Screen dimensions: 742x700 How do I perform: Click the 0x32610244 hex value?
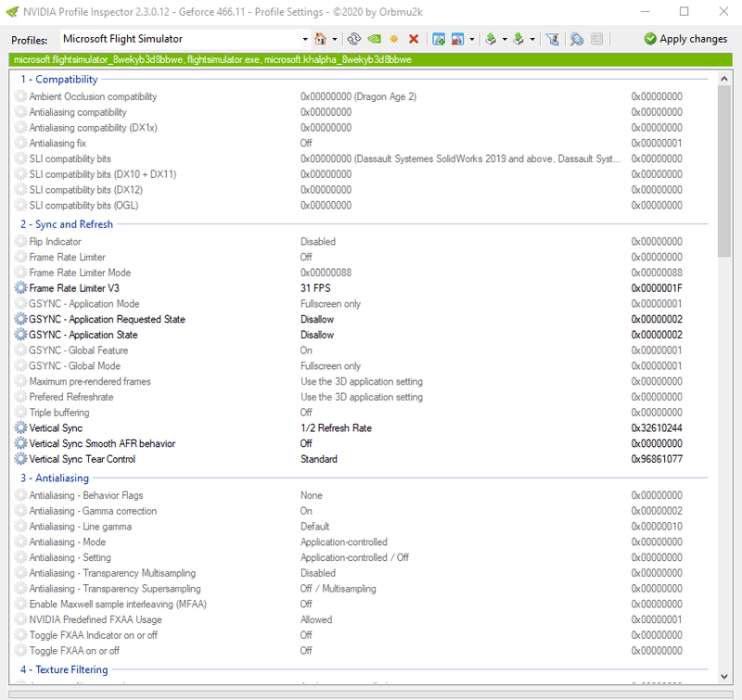657,428
